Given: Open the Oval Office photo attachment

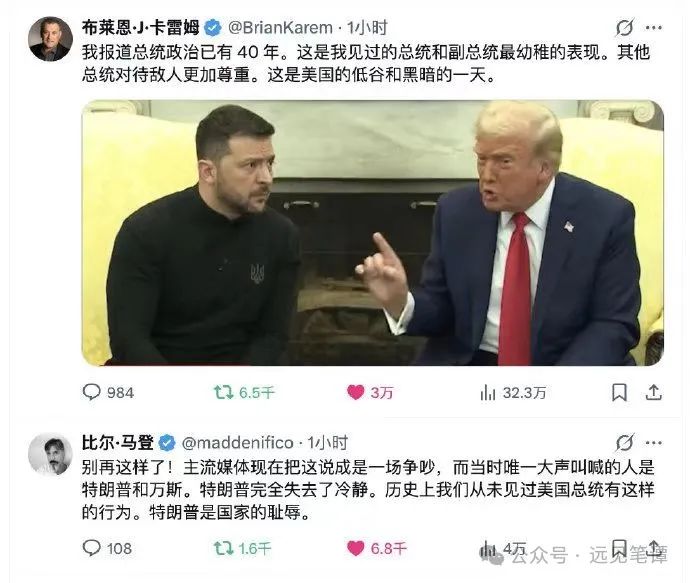Looking at the screenshot, I should pyautogui.click(x=372, y=233).
